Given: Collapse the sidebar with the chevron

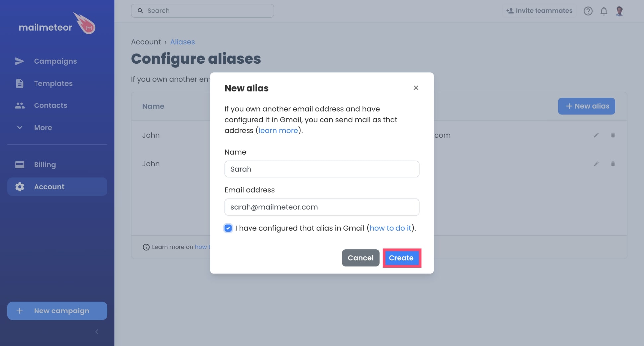Looking at the screenshot, I should 97,332.
